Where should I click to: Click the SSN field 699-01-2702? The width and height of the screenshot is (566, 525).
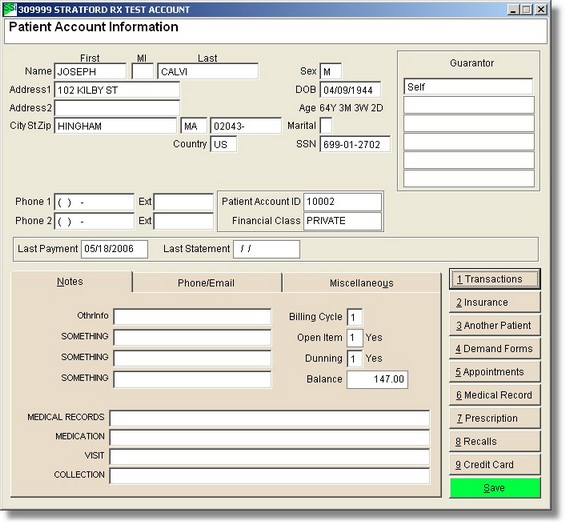[x=355, y=144]
